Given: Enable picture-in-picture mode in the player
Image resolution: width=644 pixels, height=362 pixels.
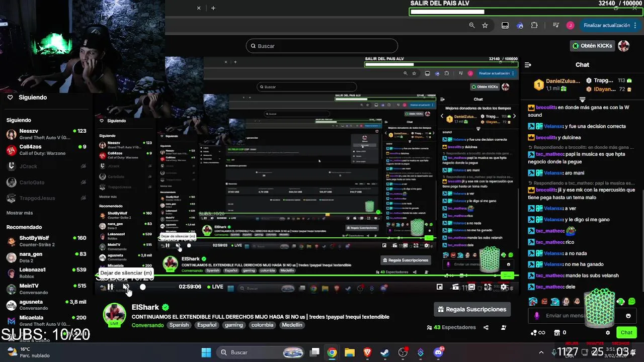Looking at the screenshot, I should (439, 287).
